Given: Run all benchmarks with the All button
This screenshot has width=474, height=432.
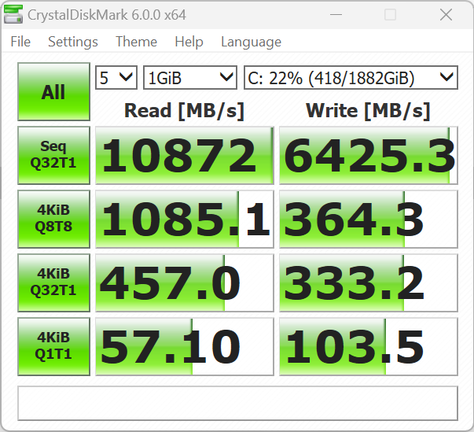Looking at the screenshot, I should coord(54,92).
